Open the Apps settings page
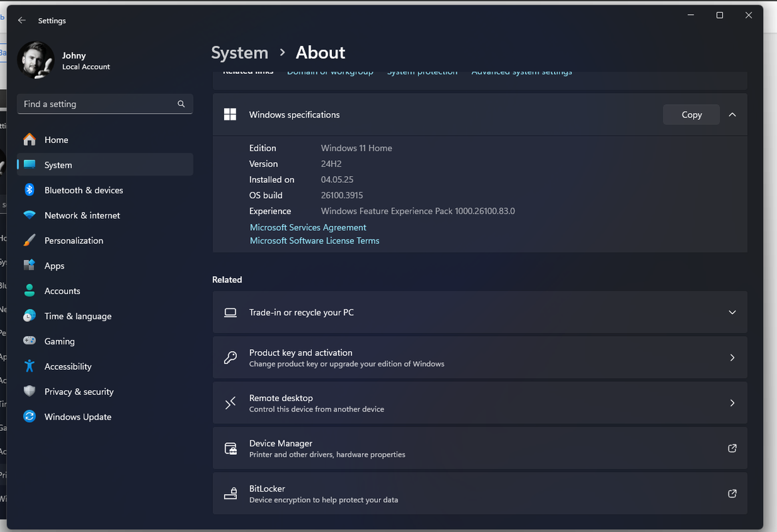 [x=104, y=265]
